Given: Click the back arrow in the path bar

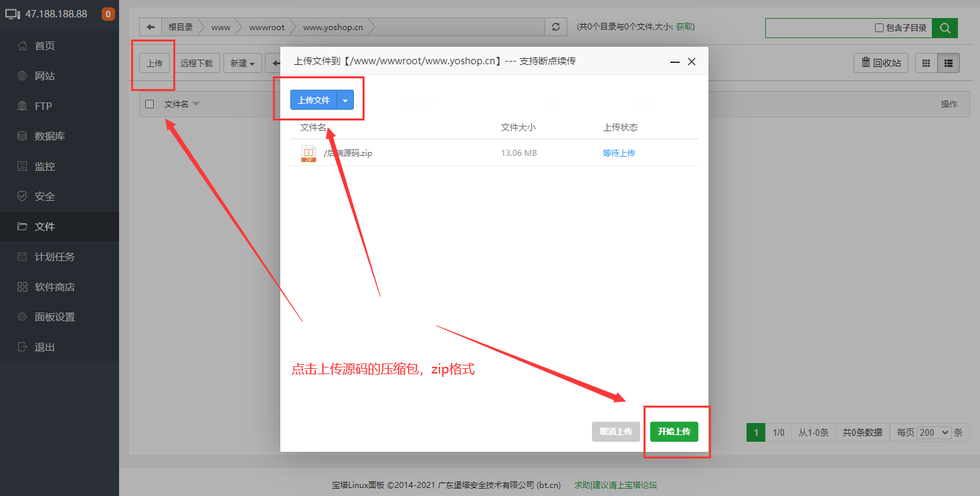Looking at the screenshot, I should pyautogui.click(x=151, y=27).
